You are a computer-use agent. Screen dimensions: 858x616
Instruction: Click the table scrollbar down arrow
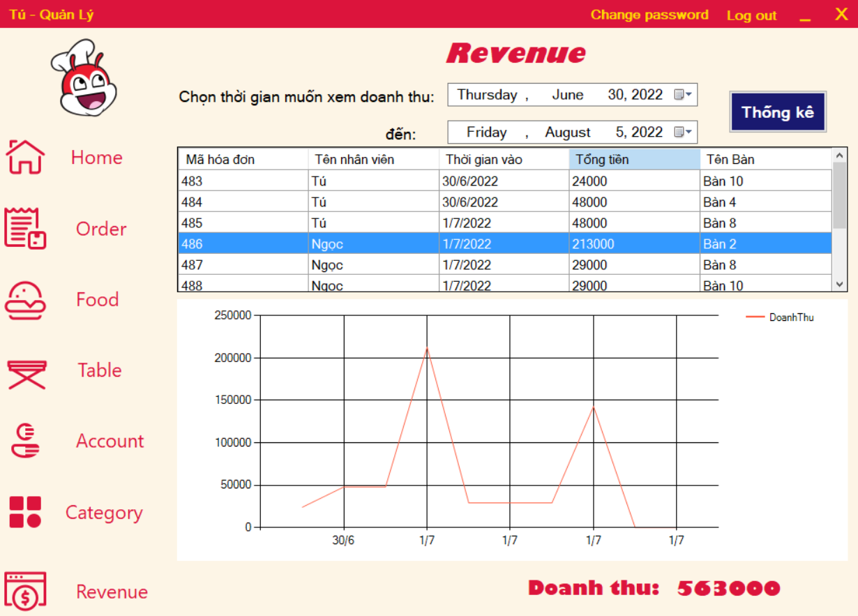tap(839, 282)
